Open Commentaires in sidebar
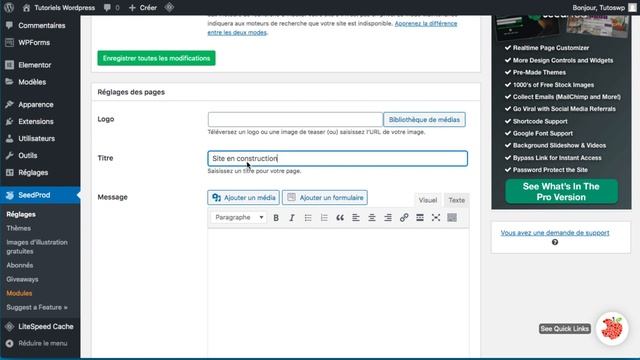 pos(40,25)
